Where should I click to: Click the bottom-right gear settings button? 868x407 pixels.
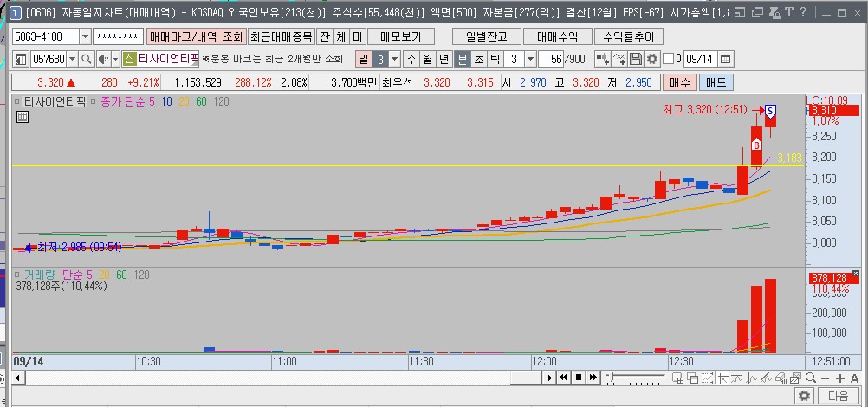[x=805, y=396]
